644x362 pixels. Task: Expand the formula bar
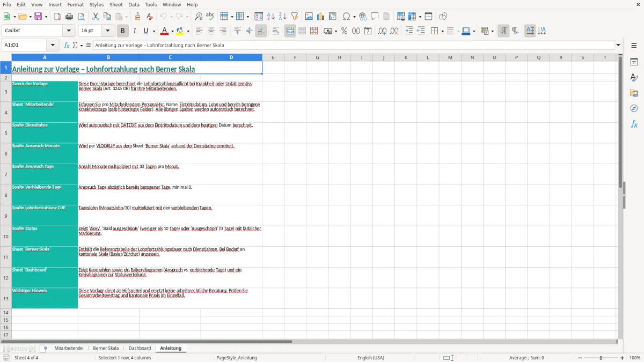(x=618, y=46)
